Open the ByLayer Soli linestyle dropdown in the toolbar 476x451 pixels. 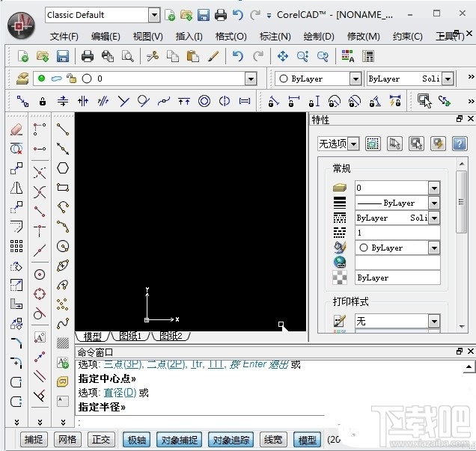point(448,79)
